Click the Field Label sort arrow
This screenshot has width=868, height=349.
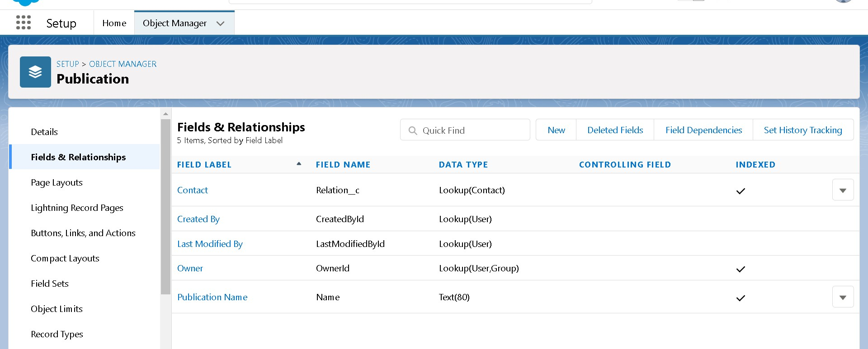coord(299,164)
